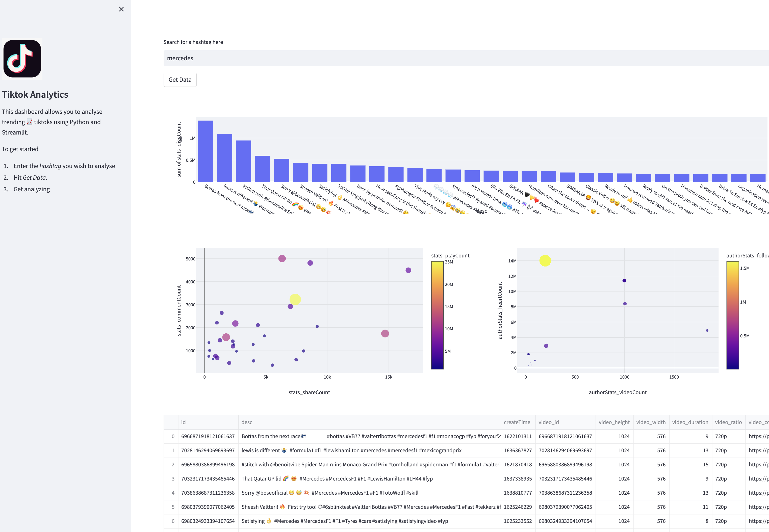Click the fourth bar, That Qatar GP lid
769x532 pixels.
[x=263, y=169]
